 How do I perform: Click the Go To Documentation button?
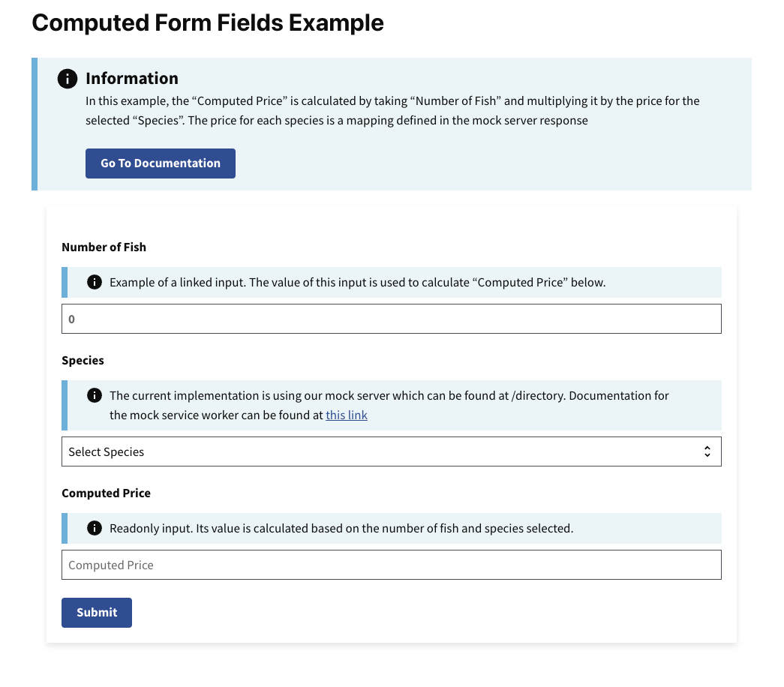160,163
